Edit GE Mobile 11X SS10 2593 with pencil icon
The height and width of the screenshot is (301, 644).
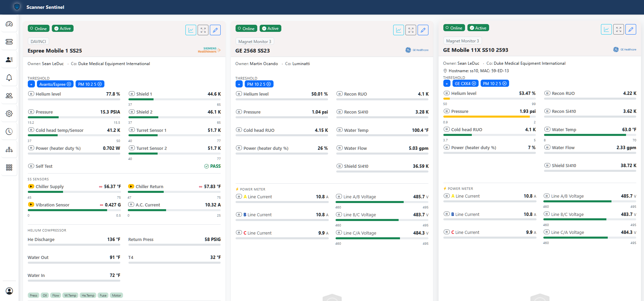pos(631,29)
